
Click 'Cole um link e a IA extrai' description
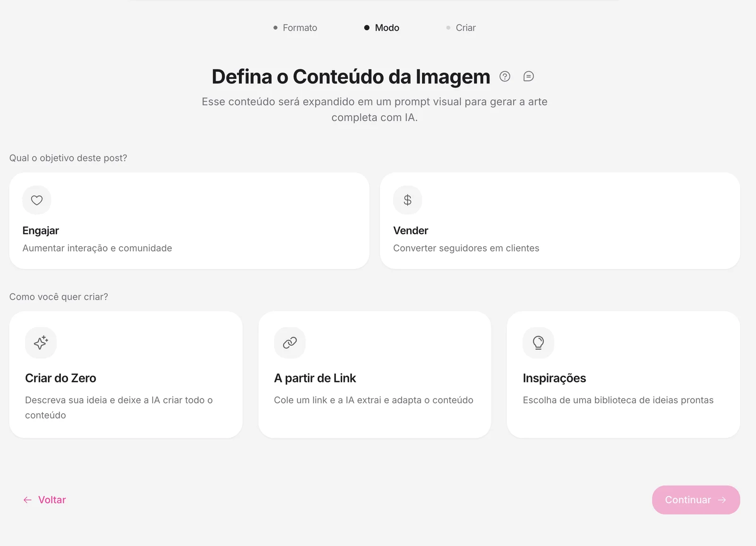coord(374,400)
